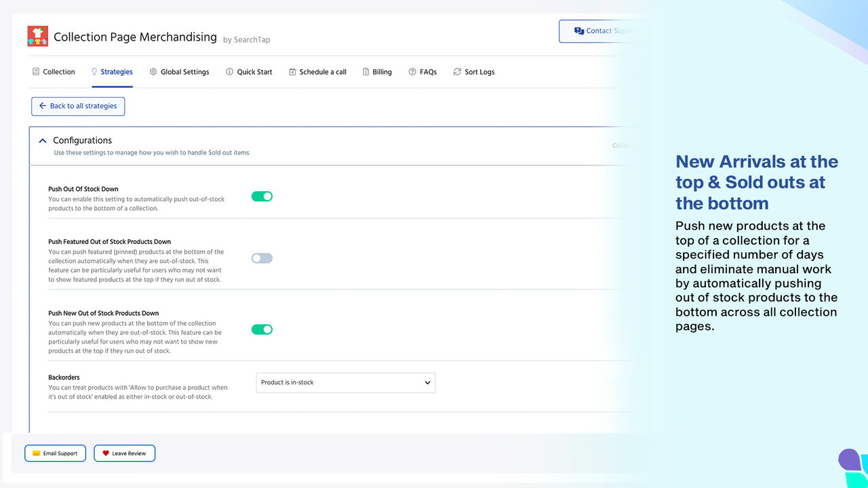Switch to Global Settings tab
Image resolution: width=868 pixels, height=488 pixels.
click(180, 72)
